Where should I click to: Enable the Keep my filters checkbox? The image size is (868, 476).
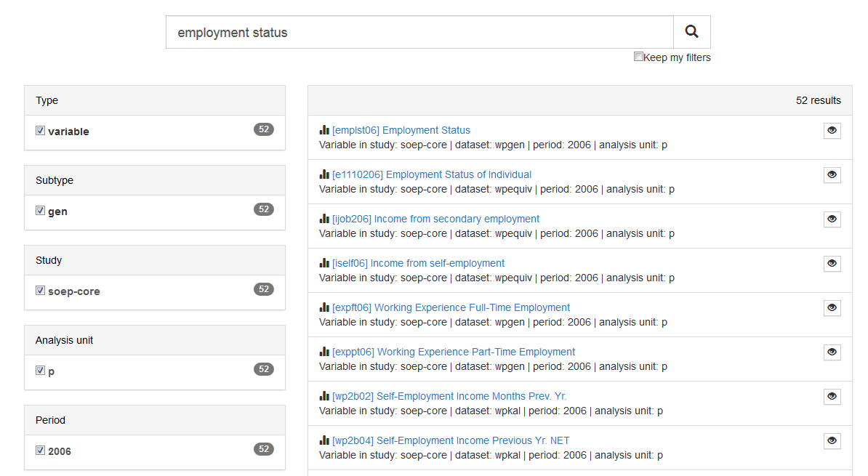pos(638,57)
